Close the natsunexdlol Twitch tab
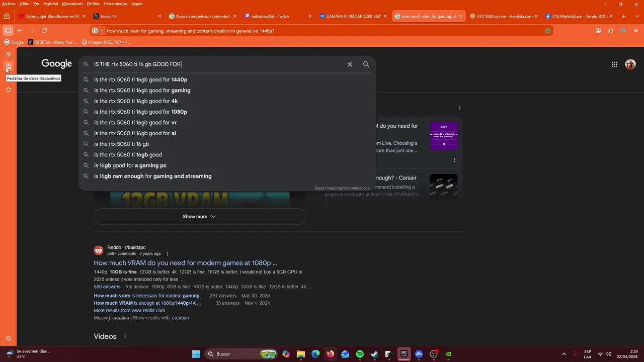The height and width of the screenshot is (362, 644). pos(310,16)
